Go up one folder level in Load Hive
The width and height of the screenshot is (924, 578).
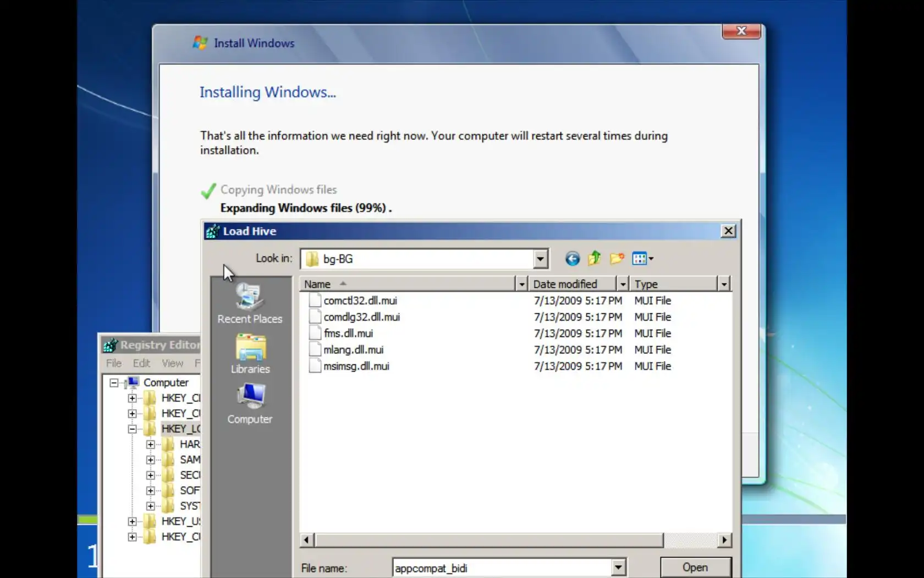point(595,259)
